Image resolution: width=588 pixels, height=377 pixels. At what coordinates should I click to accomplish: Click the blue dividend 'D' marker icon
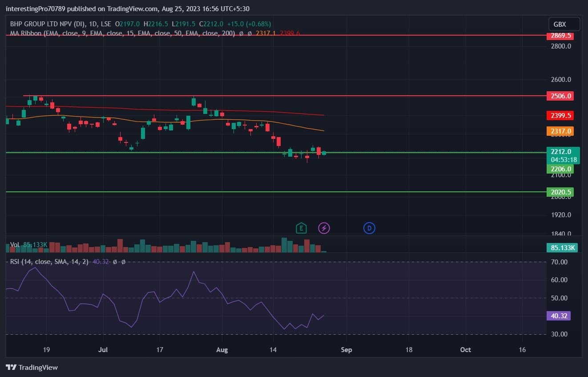coord(370,228)
